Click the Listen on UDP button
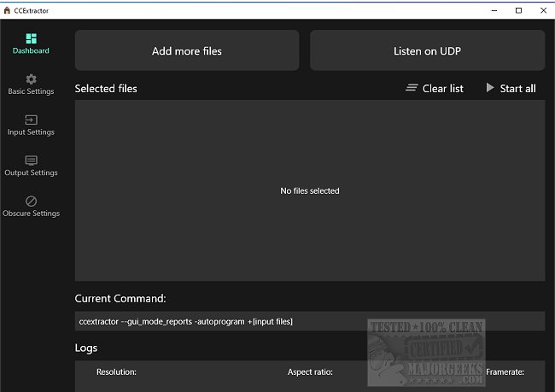The image size is (555, 392). click(427, 50)
